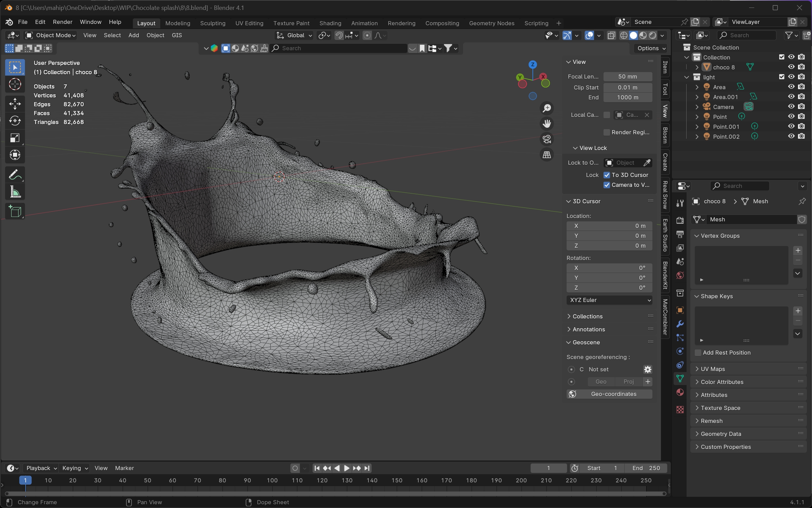The height and width of the screenshot is (508, 812).
Task: Activate the Measure tool
Action: (15, 192)
